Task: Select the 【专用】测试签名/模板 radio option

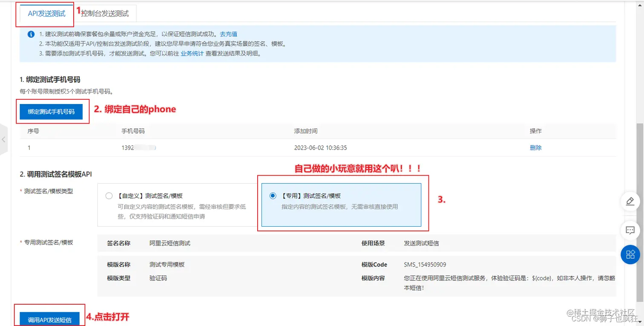Action: coord(273,196)
